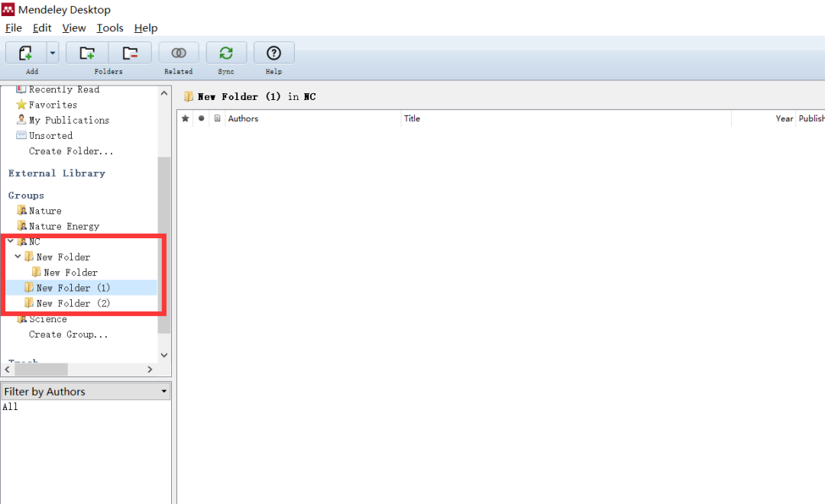
Task: Select the Nature Energy group
Action: pyautogui.click(x=64, y=226)
